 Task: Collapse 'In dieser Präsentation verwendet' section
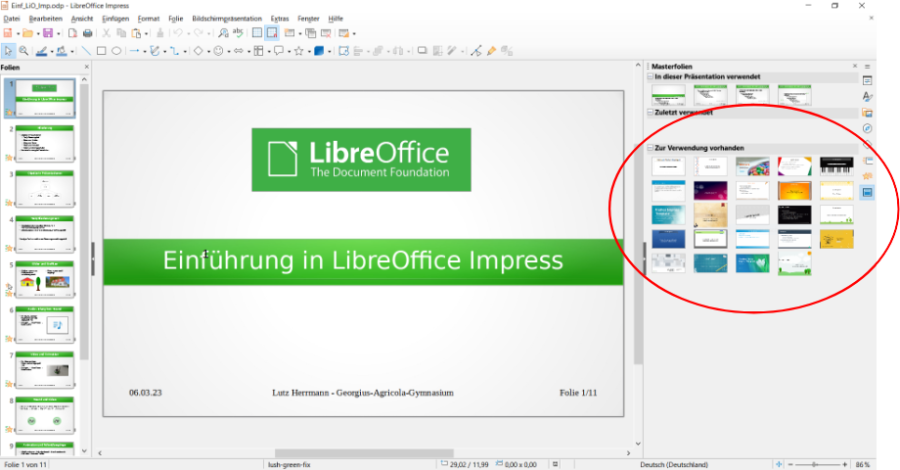coord(650,77)
